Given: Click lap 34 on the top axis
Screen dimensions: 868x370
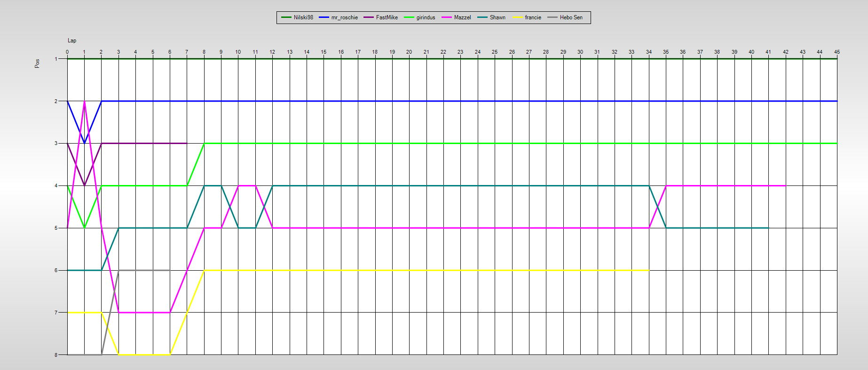Looking at the screenshot, I should coord(649,52).
